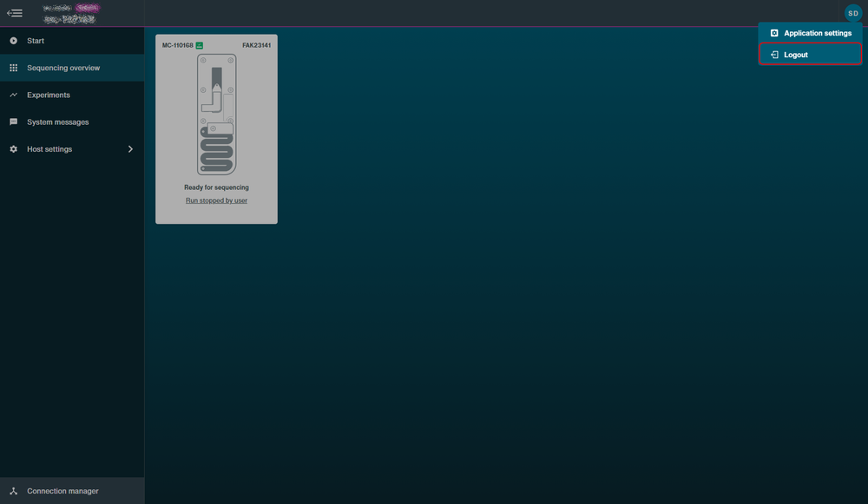Click the FAK23141 flow cell ID
The width and height of the screenshot is (868, 504).
coord(256,45)
